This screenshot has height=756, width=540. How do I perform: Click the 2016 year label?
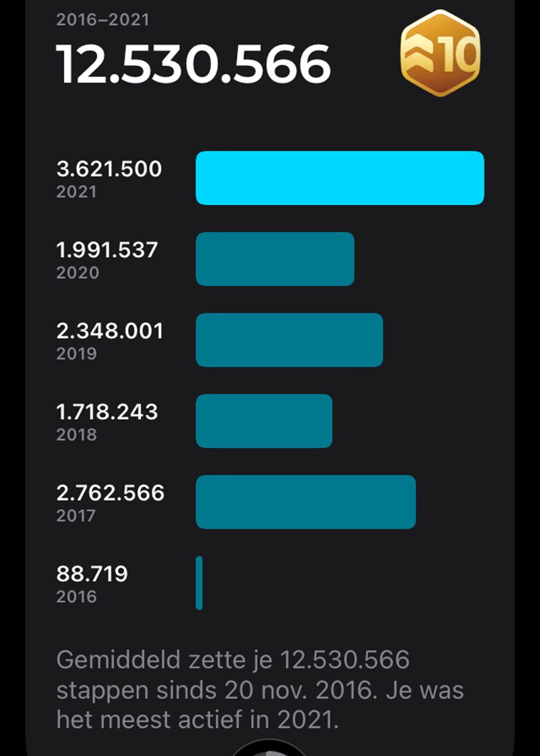pos(76,597)
